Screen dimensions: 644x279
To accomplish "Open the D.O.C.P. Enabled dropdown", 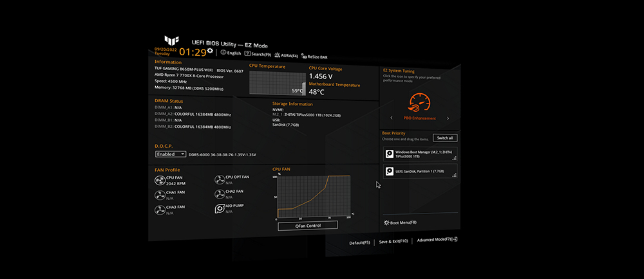I will tap(171, 154).
